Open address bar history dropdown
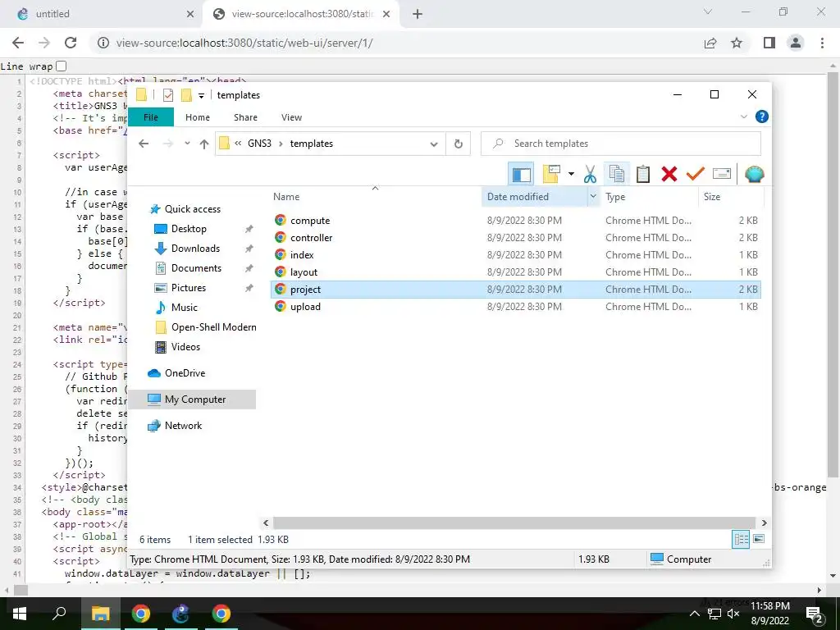This screenshot has width=840, height=630. click(434, 144)
